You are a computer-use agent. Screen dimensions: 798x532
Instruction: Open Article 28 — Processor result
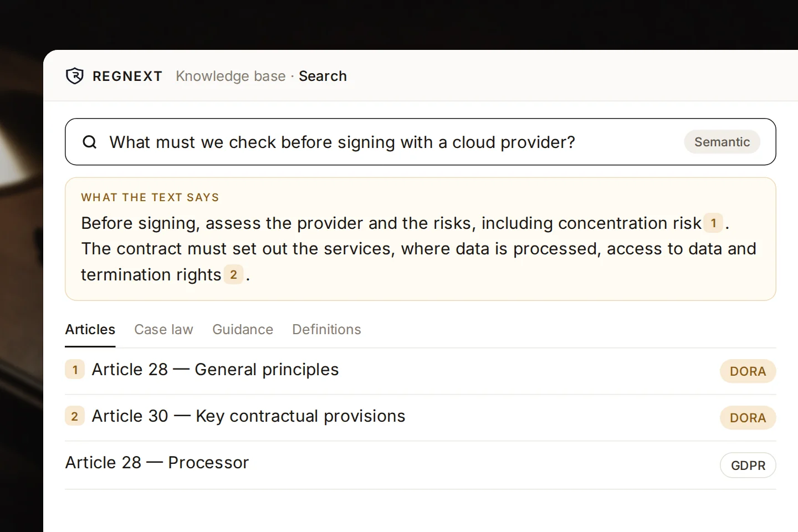pyautogui.click(x=421, y=464)
